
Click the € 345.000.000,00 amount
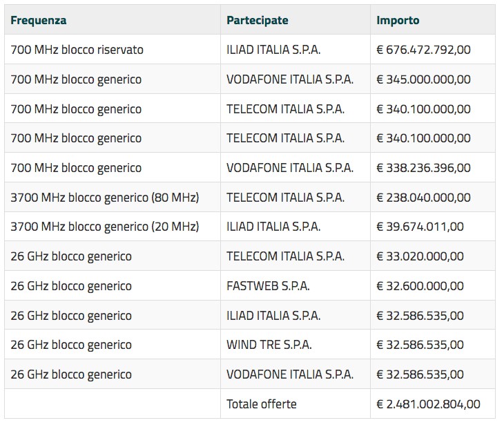tap(423, 79)
